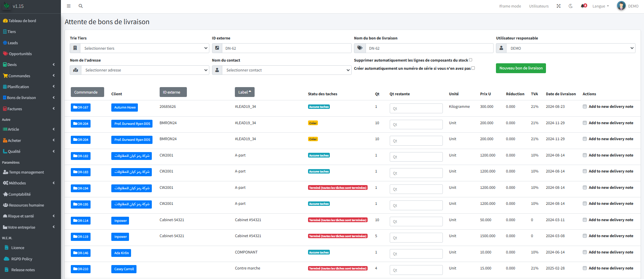Sort table by the Label column
Image resolution: width=644 pixels, height=279 pixels.
(x=244, y=92)
